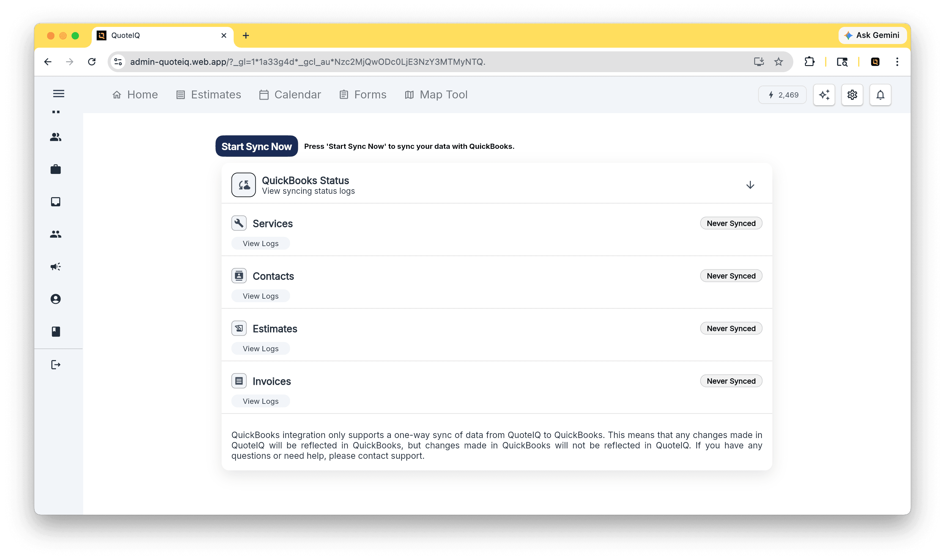The height and width of the screenshot is (560, 945).
Task: Open the megaphone marketing icon in sidebar
Action: coord(55,267)
